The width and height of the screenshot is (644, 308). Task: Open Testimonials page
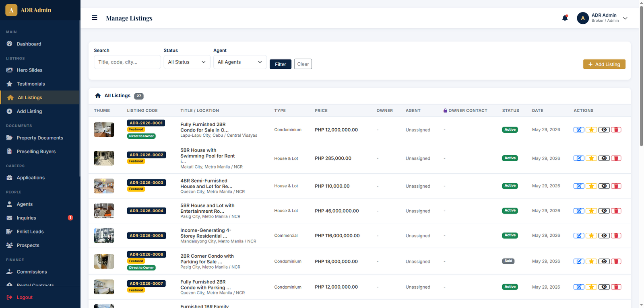pyautogui.click(x=40, y=84)
